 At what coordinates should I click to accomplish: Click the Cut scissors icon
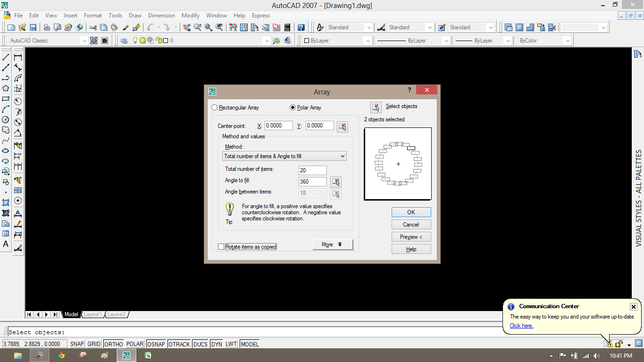click(93, 27)
